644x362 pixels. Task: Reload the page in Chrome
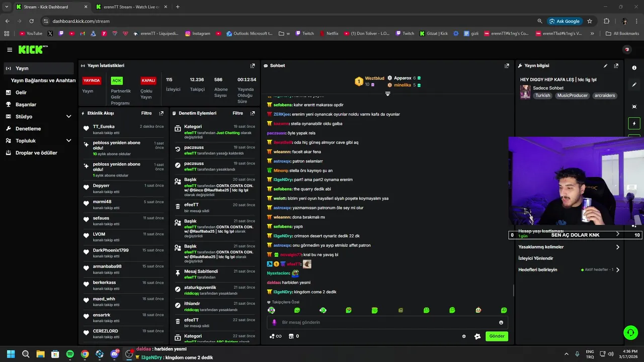pos(31,21)
